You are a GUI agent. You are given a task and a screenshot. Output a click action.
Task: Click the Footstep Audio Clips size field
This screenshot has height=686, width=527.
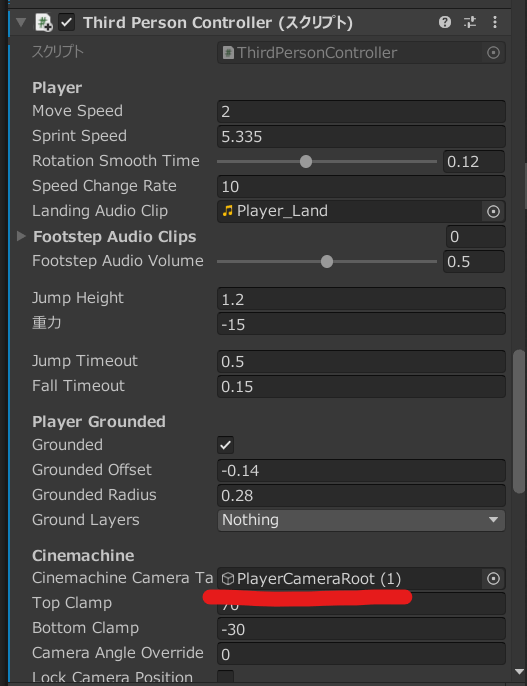coord(476,237)
